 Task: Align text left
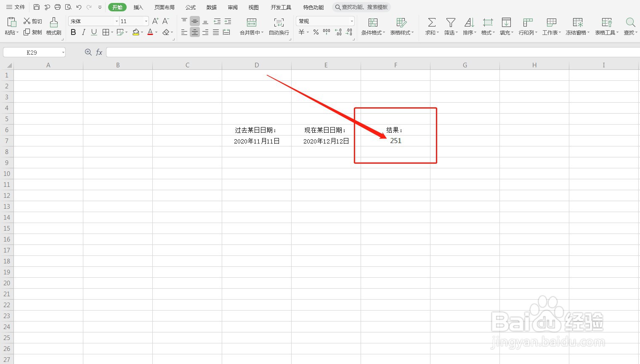coord(184,32)
